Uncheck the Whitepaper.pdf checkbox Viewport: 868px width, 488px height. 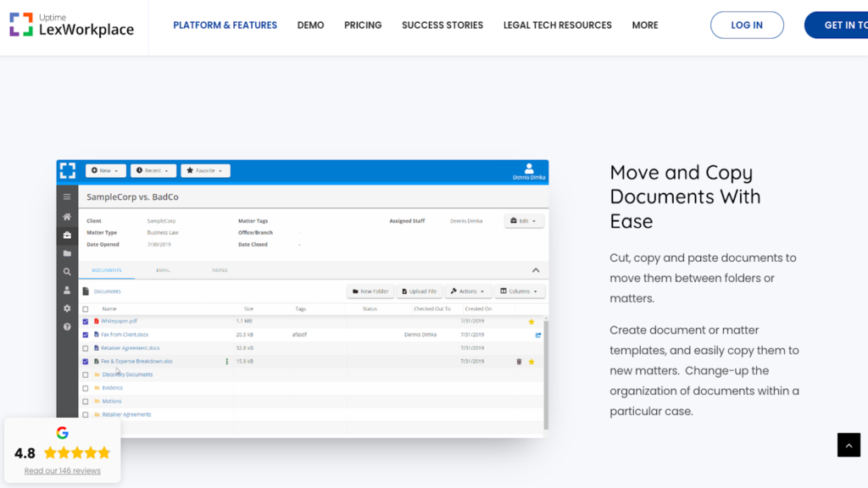pyautogui.click(x=85, y=320)
